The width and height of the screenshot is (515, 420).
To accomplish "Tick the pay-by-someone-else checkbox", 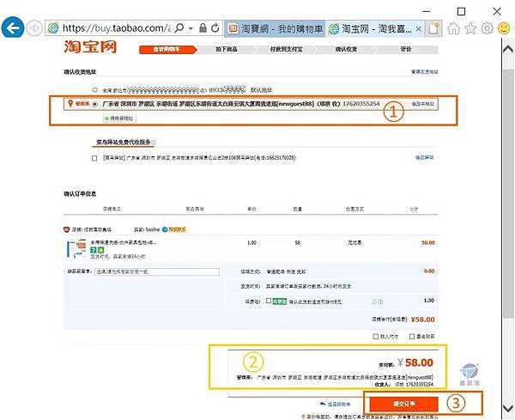I will [375, 337].
